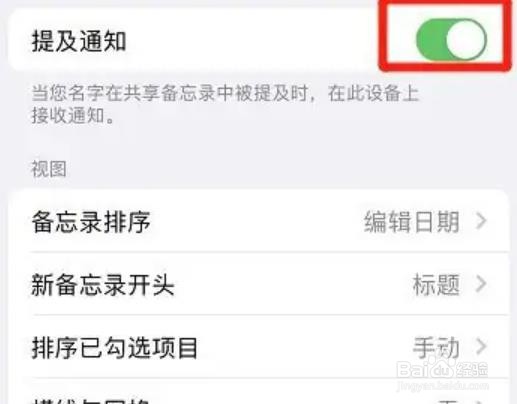This screenshot has height=404, width=517.
Task: Click the green track of the 提及通知 switch
Action: 431,40
